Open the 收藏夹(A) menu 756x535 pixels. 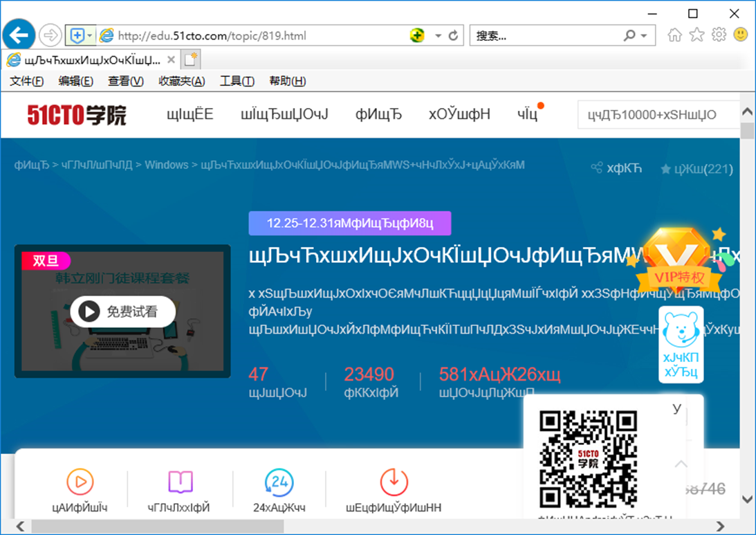point(182,81)
